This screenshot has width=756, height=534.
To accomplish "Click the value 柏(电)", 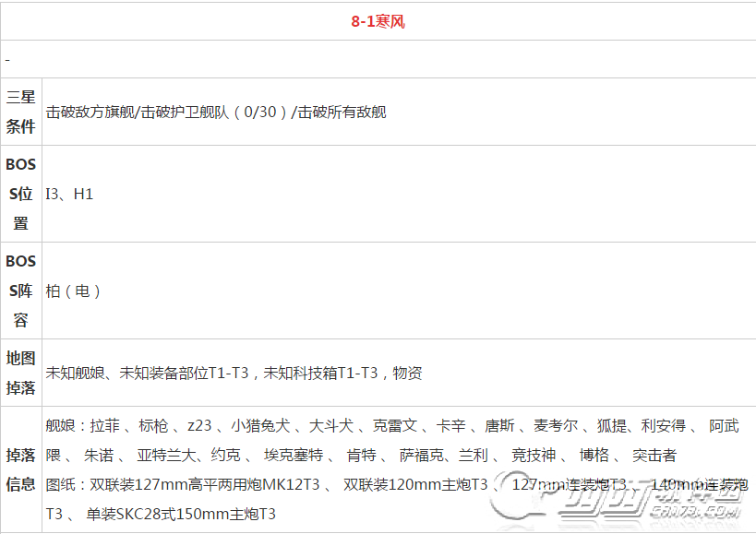I will 73,291.
